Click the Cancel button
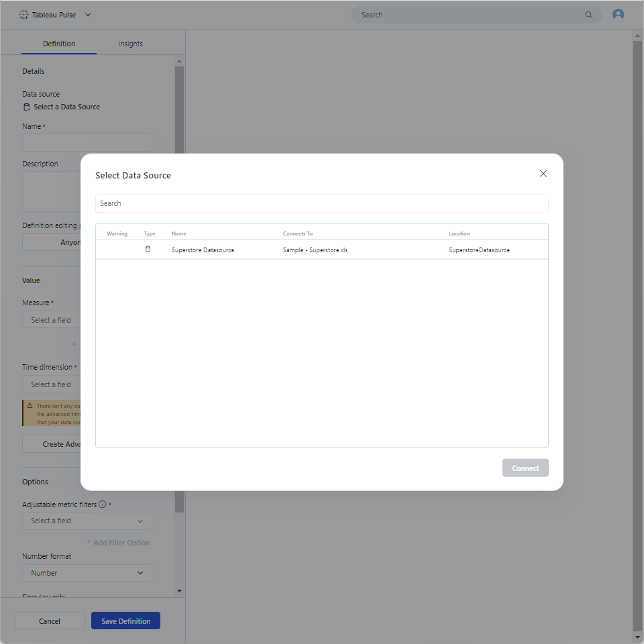The width and height of the screenshot is (644, 644). tap(49, 621)
